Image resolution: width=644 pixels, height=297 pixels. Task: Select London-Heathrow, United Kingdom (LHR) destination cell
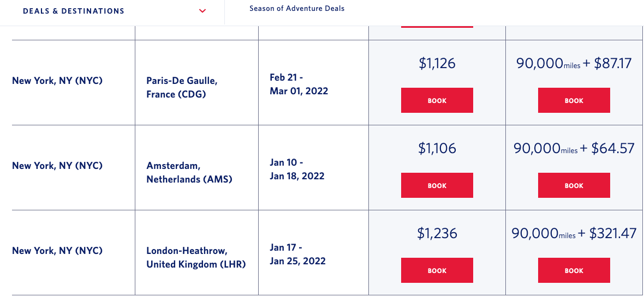point(196,257)
